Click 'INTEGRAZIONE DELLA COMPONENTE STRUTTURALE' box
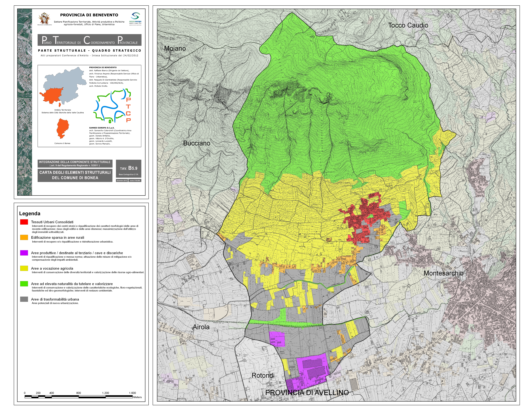 click(x=75, y=164)
